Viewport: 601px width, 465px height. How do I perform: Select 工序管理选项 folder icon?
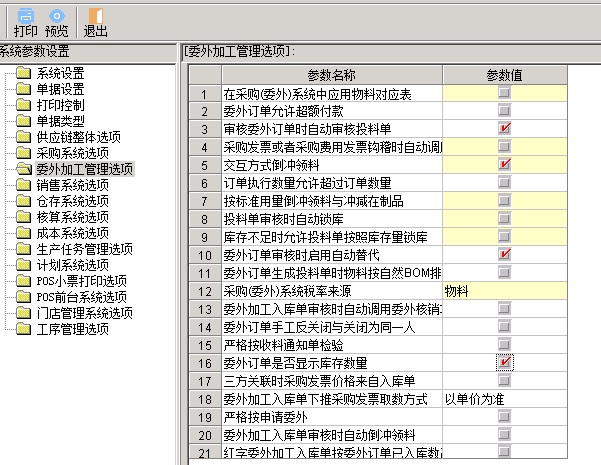24,329
